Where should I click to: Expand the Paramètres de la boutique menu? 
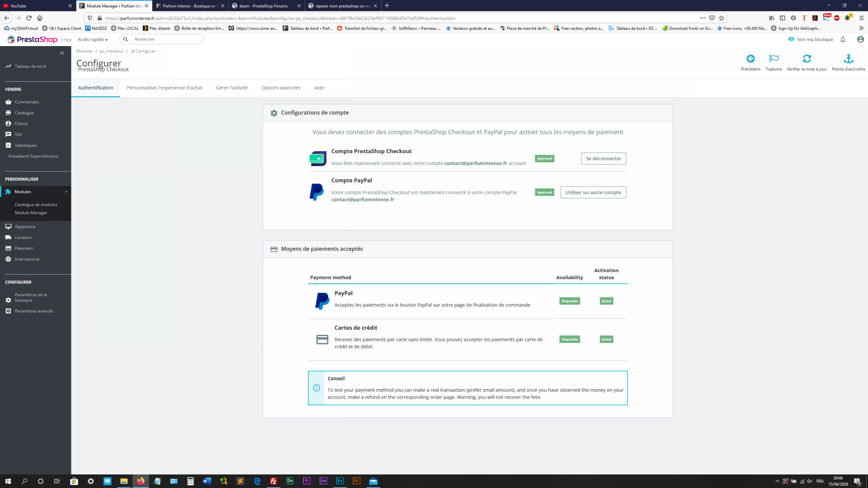click(x=30, y=297)
